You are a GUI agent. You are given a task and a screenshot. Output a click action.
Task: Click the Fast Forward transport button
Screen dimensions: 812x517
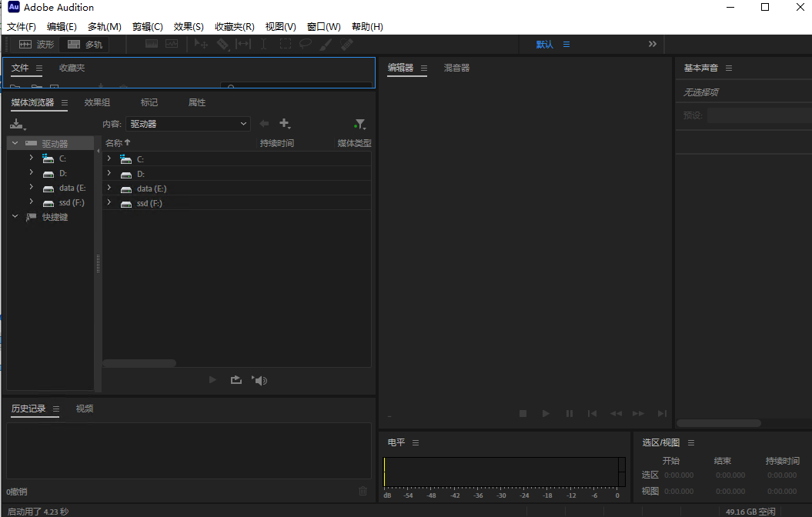(639, 413)
